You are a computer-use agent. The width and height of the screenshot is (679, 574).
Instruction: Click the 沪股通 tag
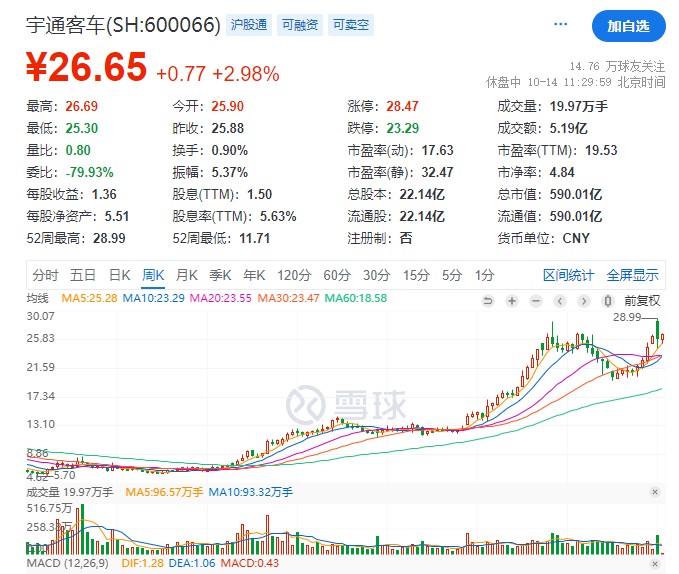(249, 25)
